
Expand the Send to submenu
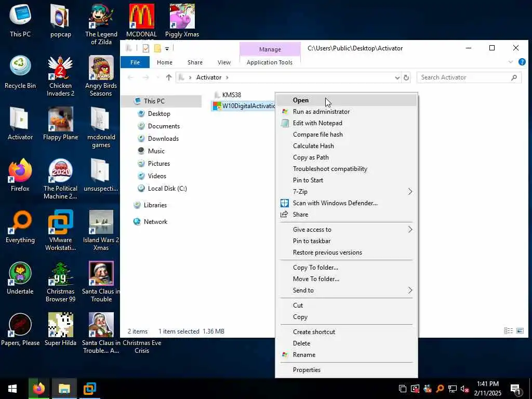[346, 290]
